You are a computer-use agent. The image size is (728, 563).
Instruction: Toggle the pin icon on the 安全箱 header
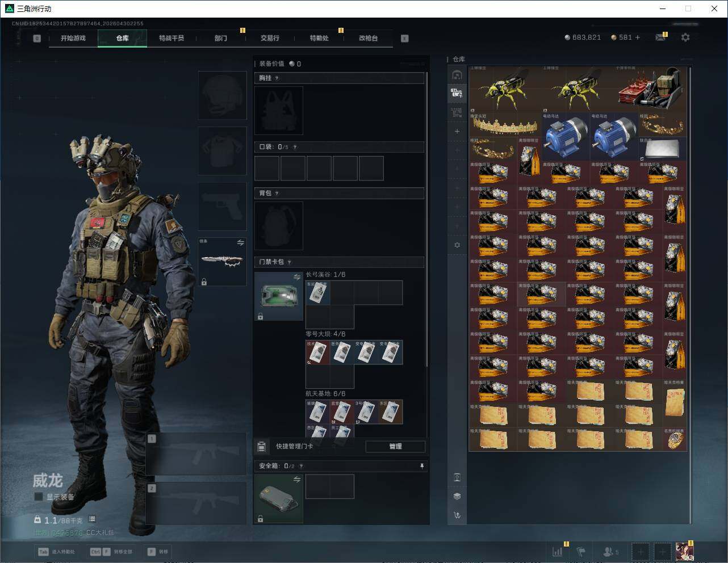tap(422, 466)
